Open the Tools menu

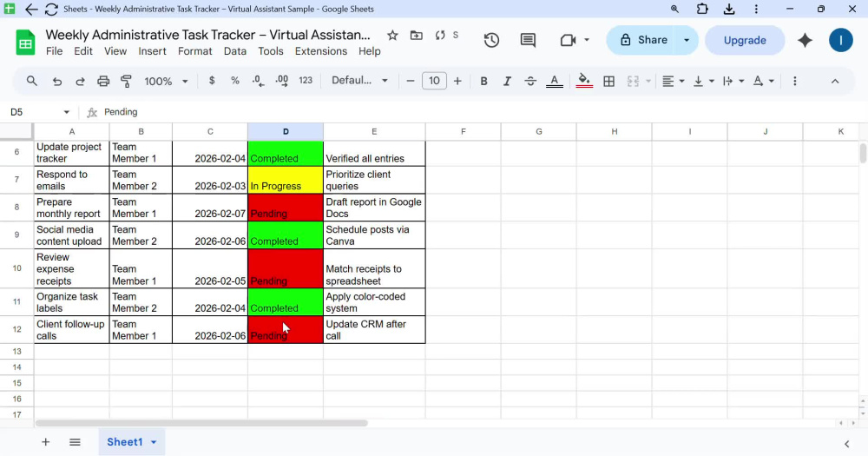click(271, 51)
